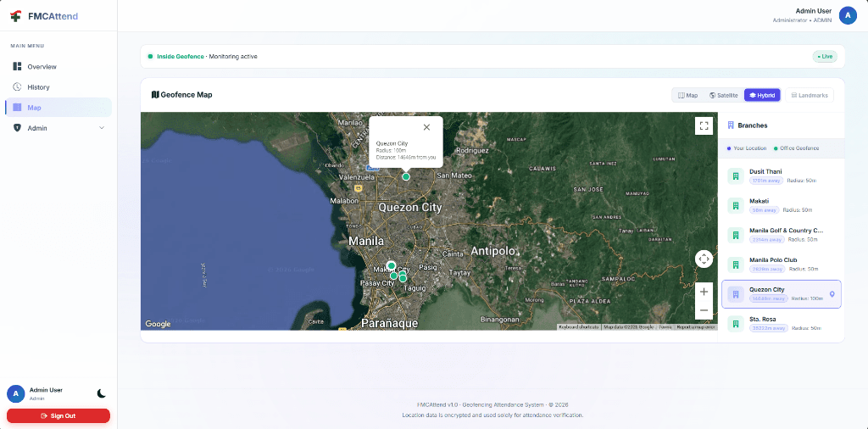
Task: Select the Map menu item
Action: tap(58, 108)
